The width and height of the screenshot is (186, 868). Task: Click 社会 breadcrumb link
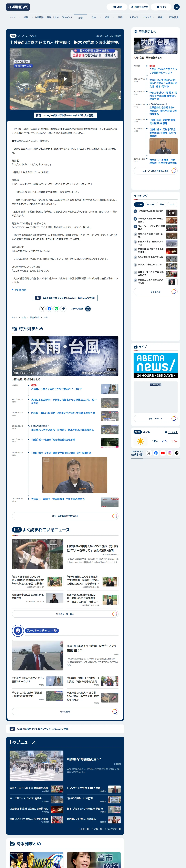24,317
